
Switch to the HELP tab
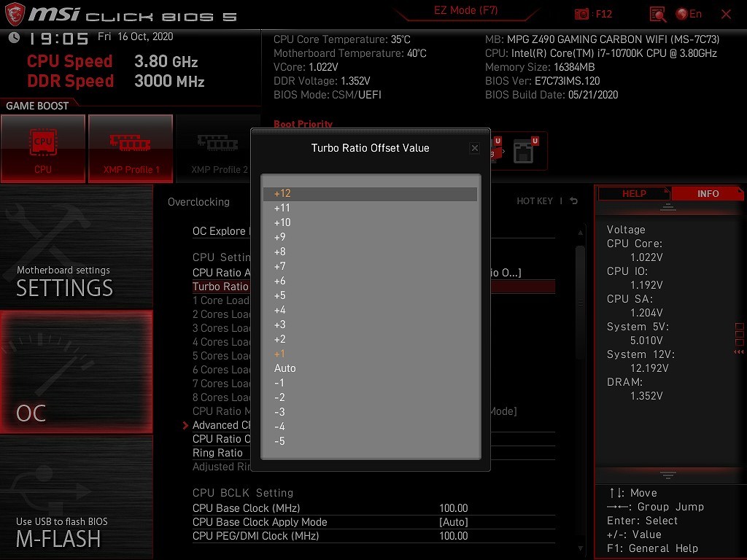(x=634, y=194)
